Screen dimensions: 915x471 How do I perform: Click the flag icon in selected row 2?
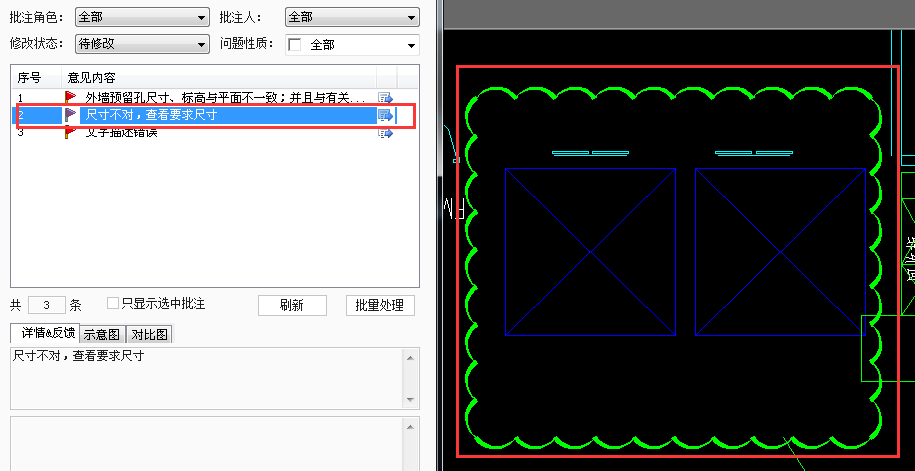70,115
